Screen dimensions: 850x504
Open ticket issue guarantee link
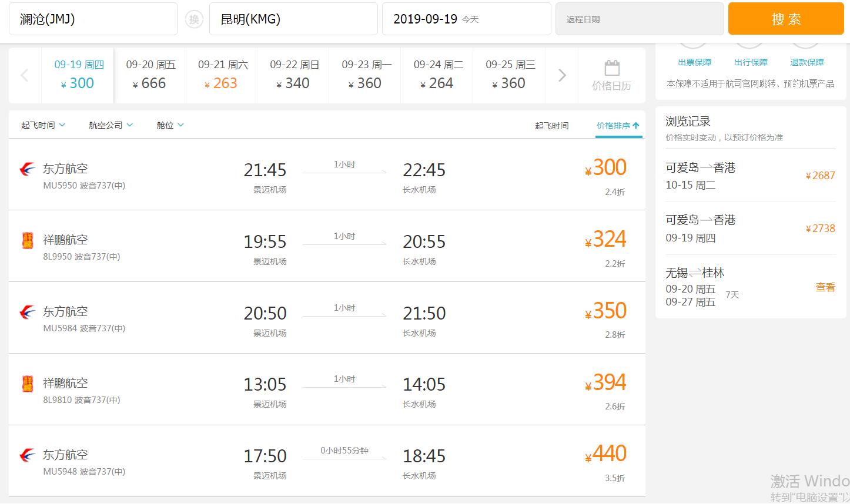coord(694,62)
